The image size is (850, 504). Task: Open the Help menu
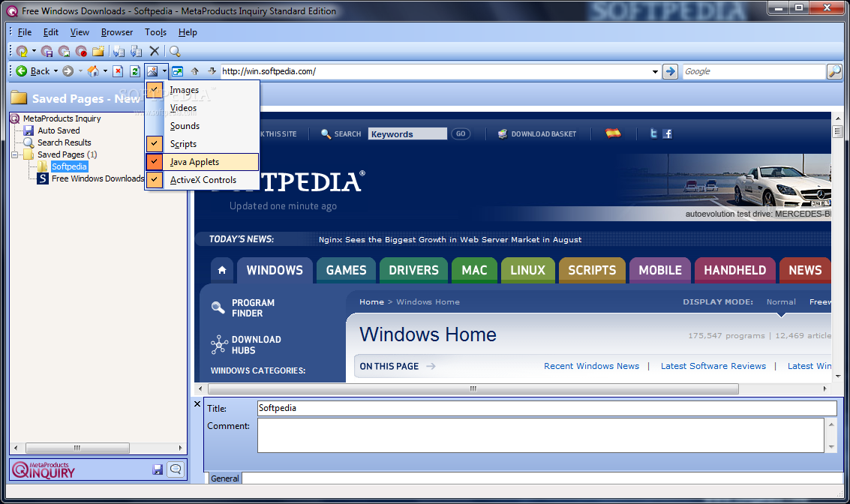click(188, 32)
